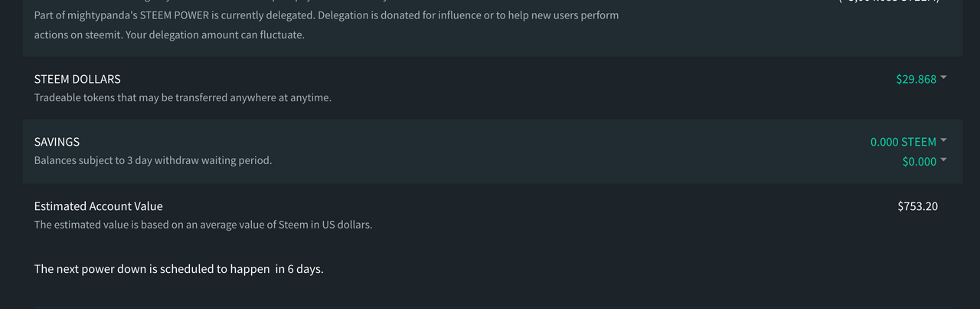This screenshot has height=309, width=980.
Task: Click the $753.20 account value
Action: point(917,206)
